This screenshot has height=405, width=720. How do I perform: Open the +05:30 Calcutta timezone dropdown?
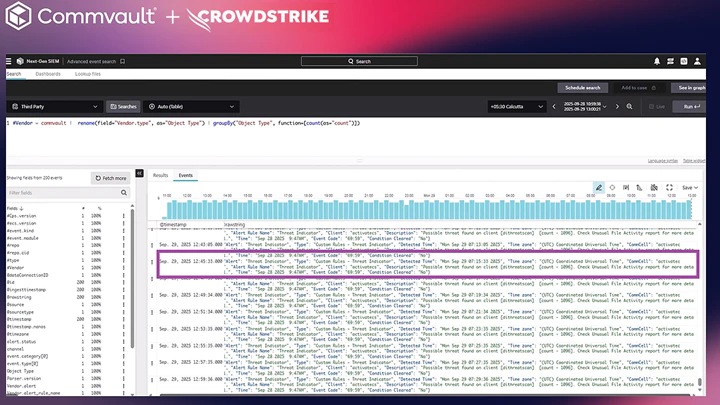517,107
